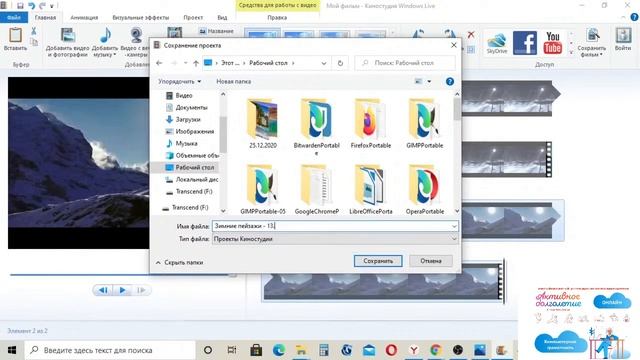This screenshot has width=640, height=360.
Task: Step to previous frame in preview
Action: tap(103, 290)
